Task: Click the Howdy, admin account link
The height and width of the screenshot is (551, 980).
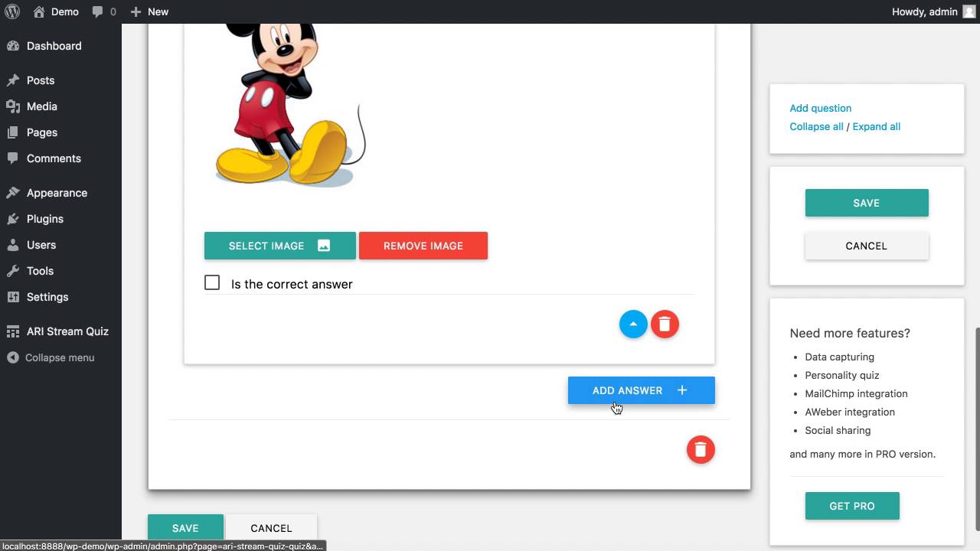Action: click(x=925, y=11)
